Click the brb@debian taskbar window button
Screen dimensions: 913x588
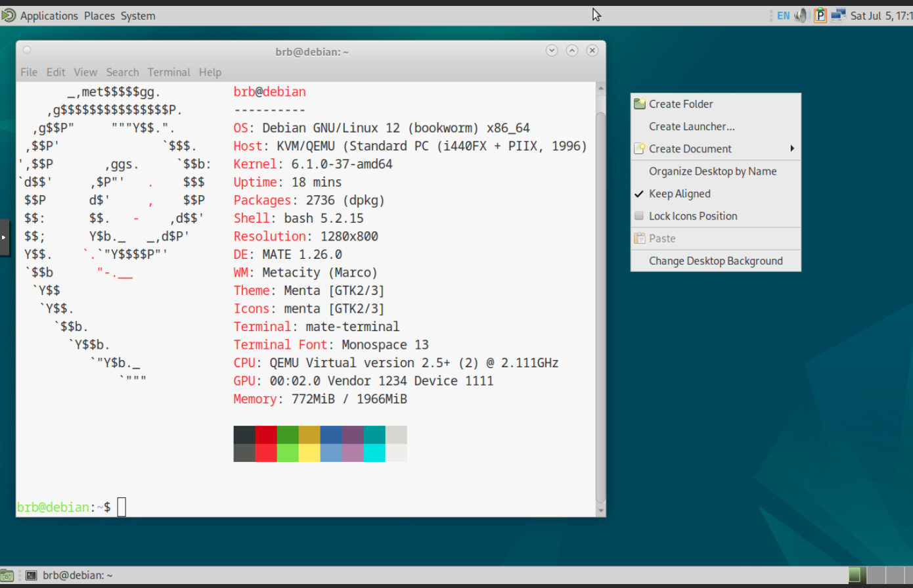[x=70, y=576]
